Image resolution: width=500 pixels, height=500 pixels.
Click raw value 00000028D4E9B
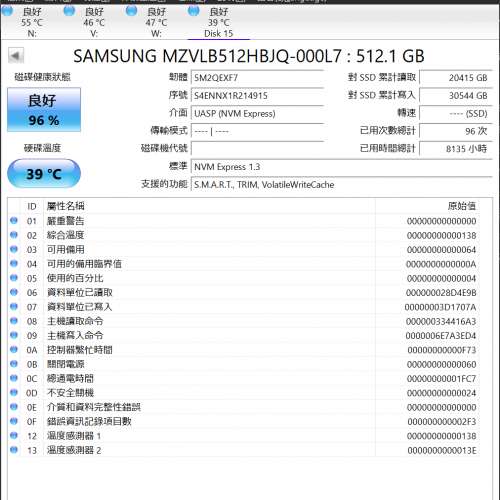(x=441, y=293)
